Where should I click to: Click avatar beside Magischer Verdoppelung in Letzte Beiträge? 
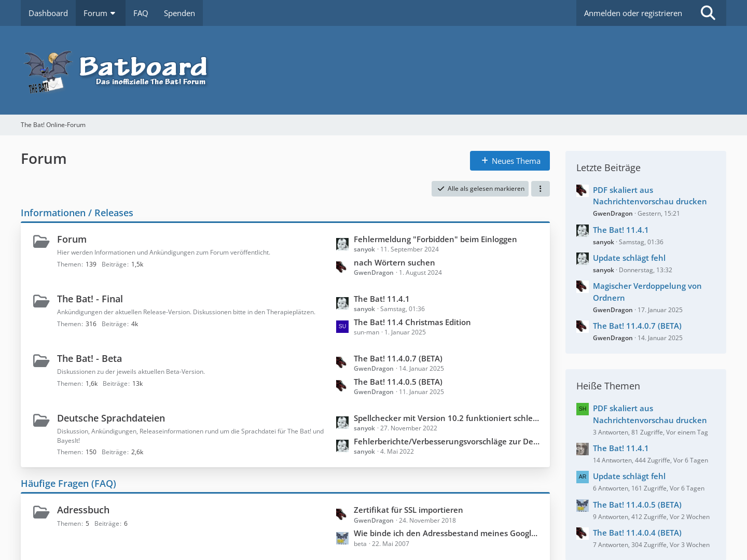[583, 287]
